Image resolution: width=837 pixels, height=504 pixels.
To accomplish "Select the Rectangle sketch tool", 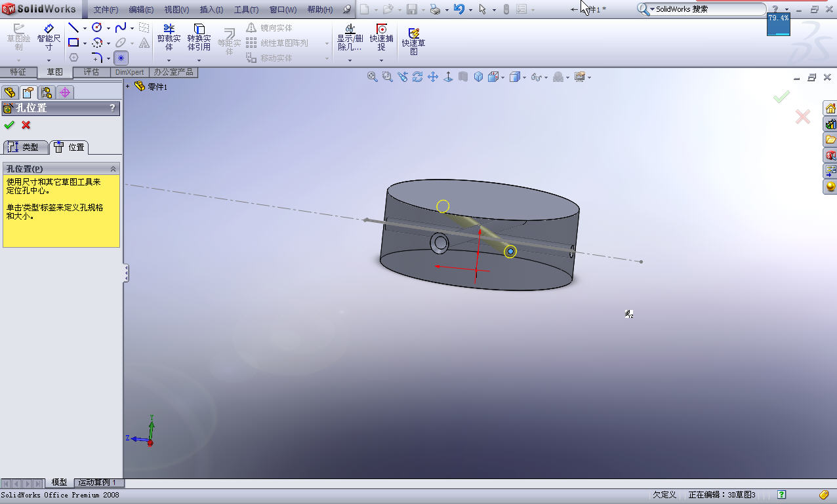I will pos(73,43).
